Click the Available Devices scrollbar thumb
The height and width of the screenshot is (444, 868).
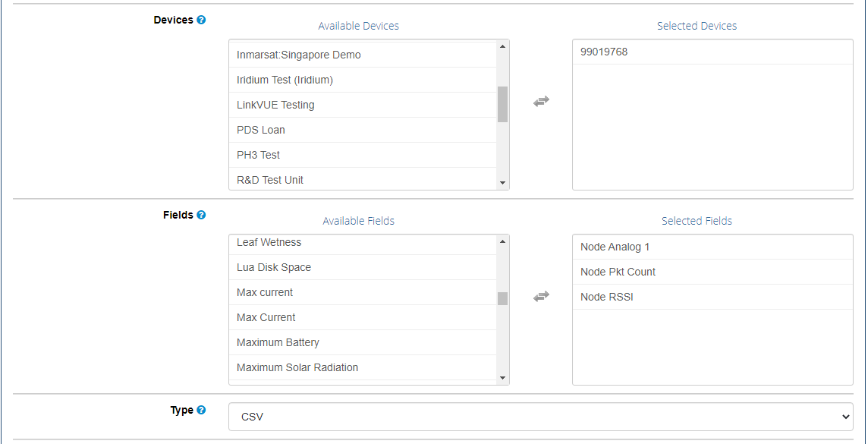point(502,104)
